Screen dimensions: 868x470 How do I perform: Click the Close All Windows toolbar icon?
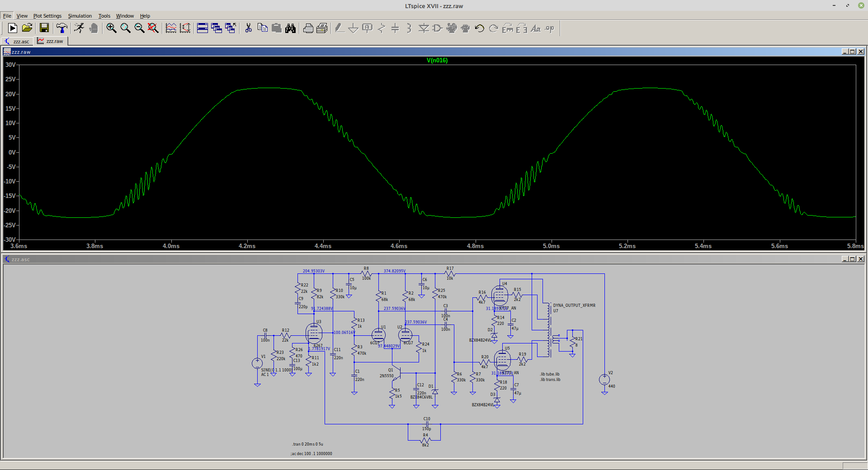231,28
